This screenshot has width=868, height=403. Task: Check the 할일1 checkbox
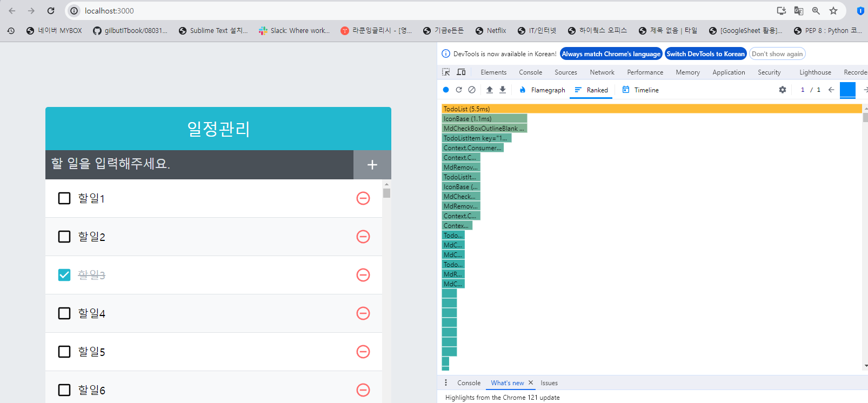click(x=64, y=198)
